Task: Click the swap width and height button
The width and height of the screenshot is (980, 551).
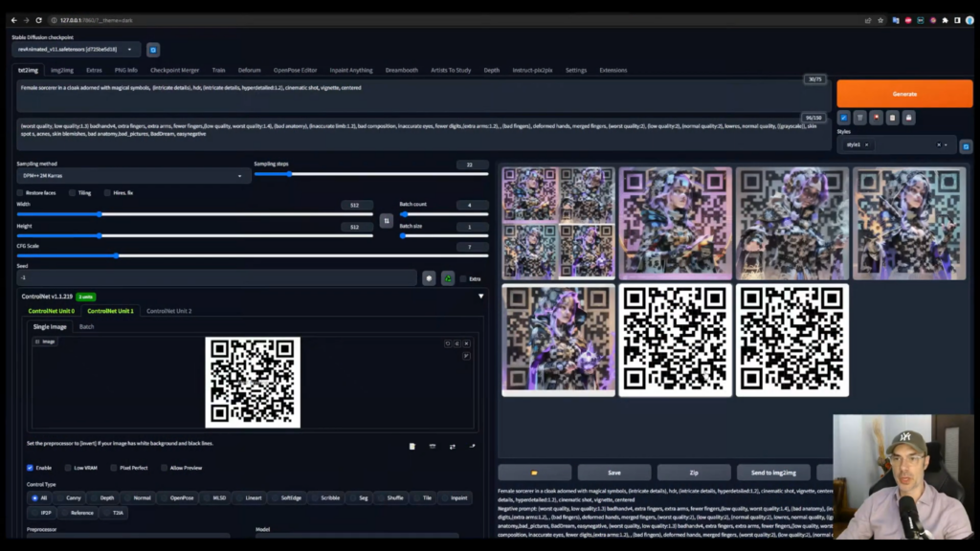Action: [386, 220]
